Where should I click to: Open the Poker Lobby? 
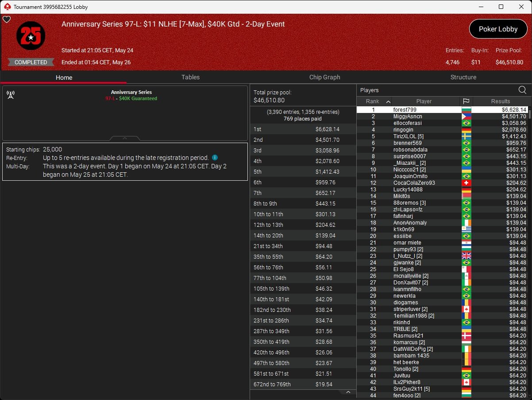pos(498,29)
